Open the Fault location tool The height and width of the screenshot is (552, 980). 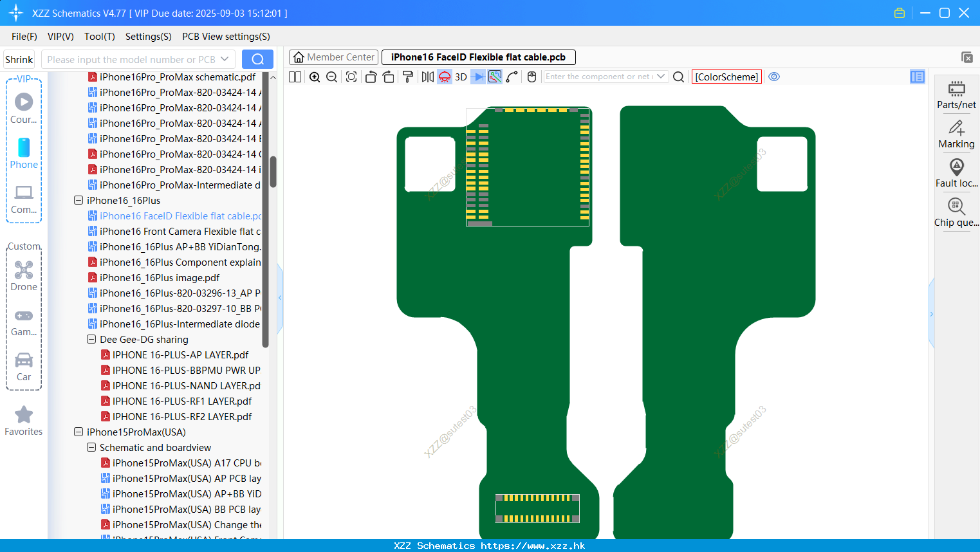pyautogui.click(x=956, y=174)
